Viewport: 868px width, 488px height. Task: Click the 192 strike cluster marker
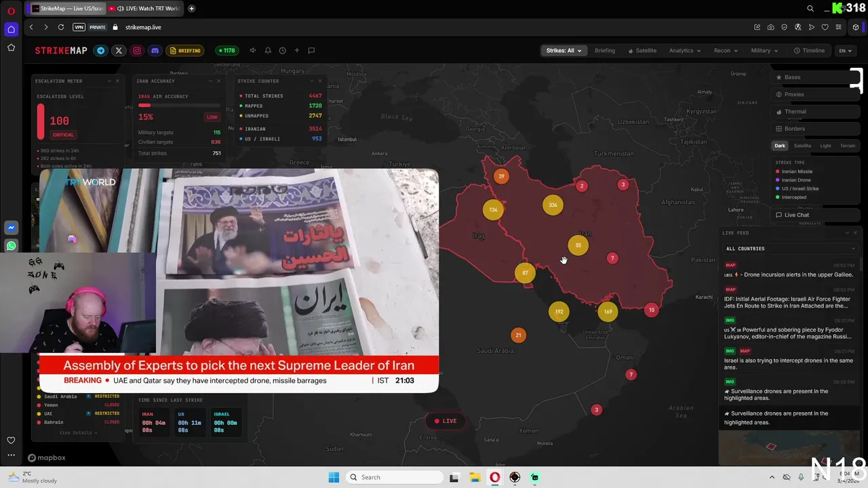(x=559, y=312)
